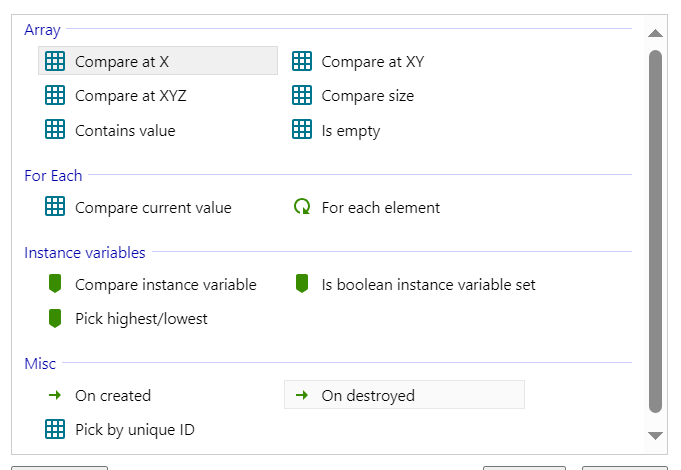The image size is (681, 470).
Task: Click the green Compare instance variable icon
Action: [55, 284]
